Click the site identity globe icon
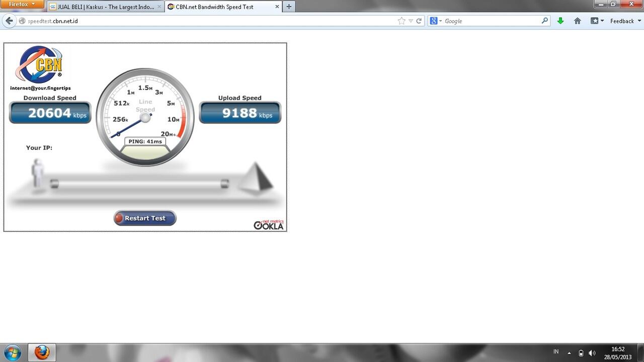This screenshot has width=644, height=362. [x=22, y=21]
